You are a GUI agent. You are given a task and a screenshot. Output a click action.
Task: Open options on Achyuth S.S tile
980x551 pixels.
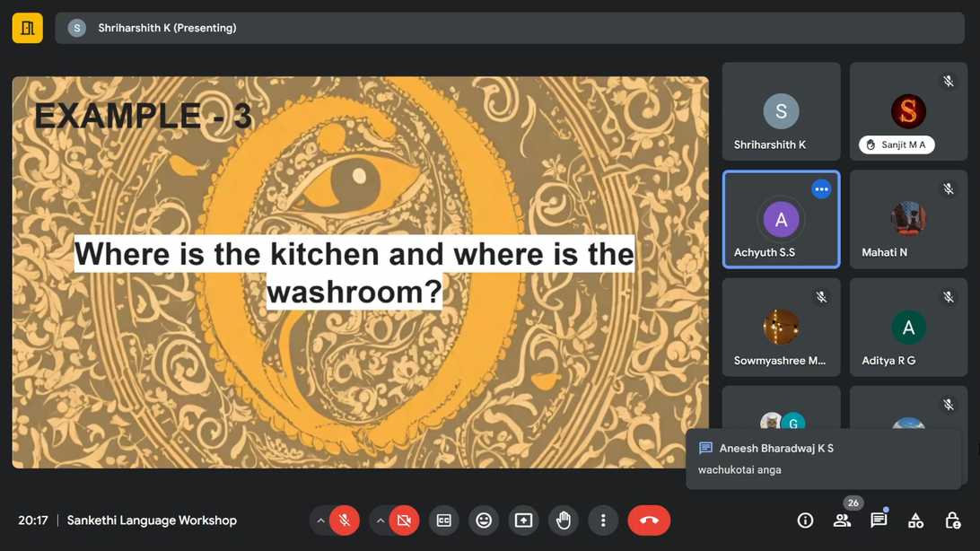pyautogui.click(x=821, y=189)
